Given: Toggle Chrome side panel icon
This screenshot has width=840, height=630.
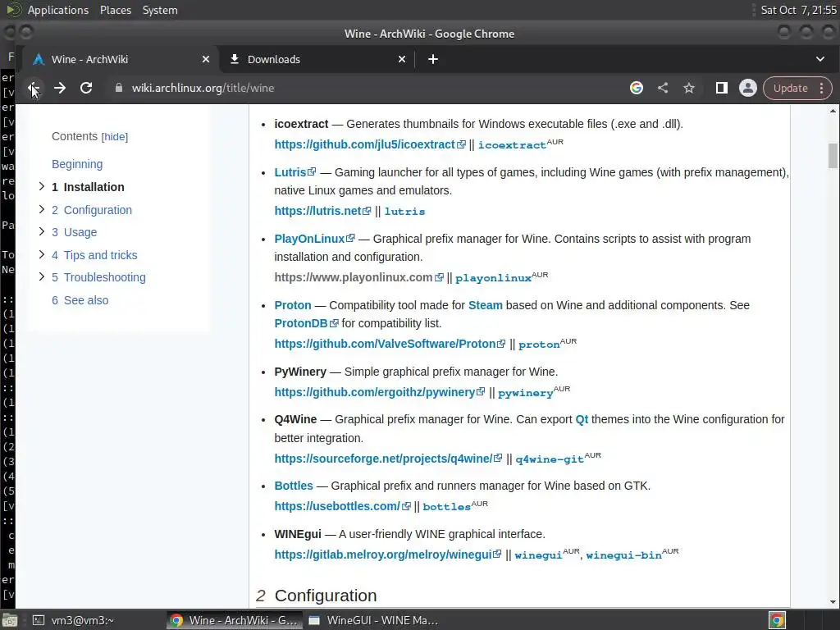Looking at the screenshot, I should [x=722, y=89].
